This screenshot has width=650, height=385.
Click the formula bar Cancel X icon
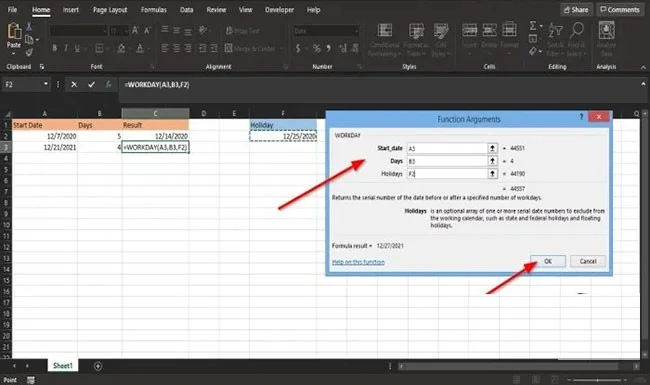74,85
